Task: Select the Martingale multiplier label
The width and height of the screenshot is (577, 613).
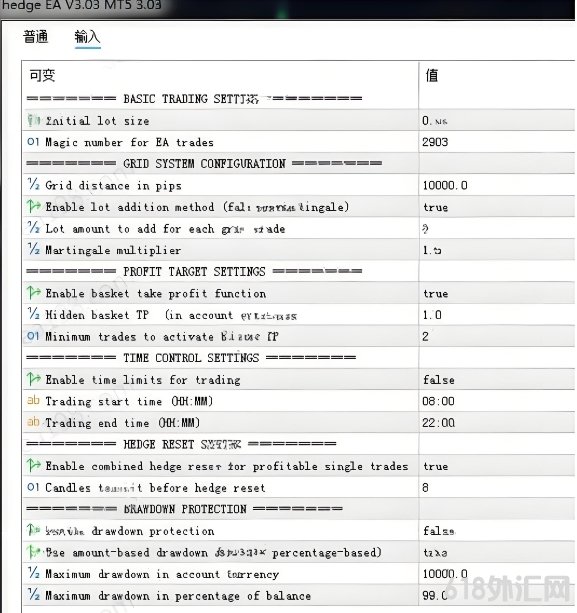Action: pyautogui.click(x=113, y=250)
